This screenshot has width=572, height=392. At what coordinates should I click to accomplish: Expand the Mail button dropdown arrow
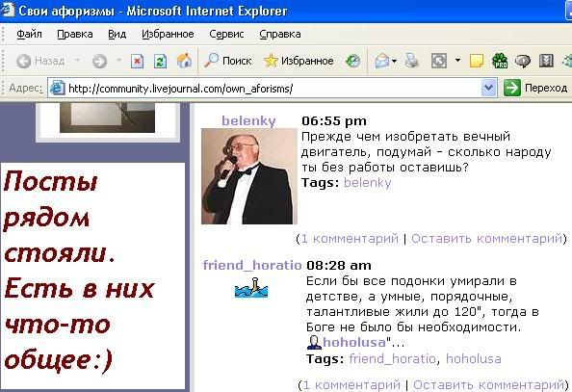(394, 61)
